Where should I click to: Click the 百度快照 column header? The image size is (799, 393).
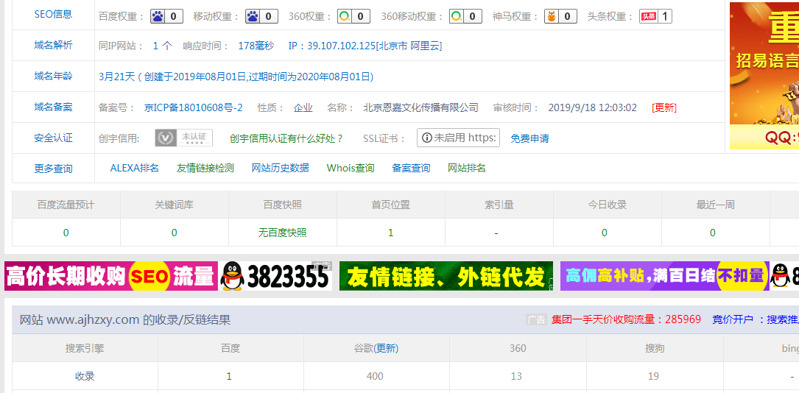(x=282, y=205)
